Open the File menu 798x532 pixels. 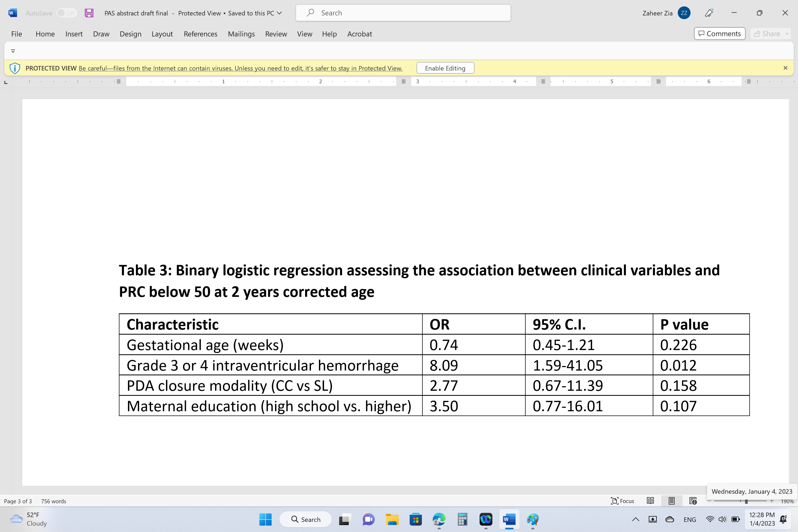pos(16,34)
